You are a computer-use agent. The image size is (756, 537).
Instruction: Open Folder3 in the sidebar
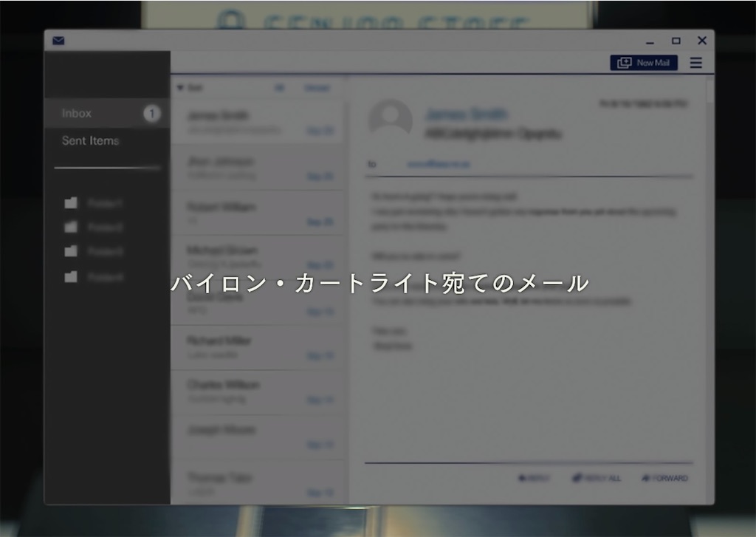pos(94,251)
